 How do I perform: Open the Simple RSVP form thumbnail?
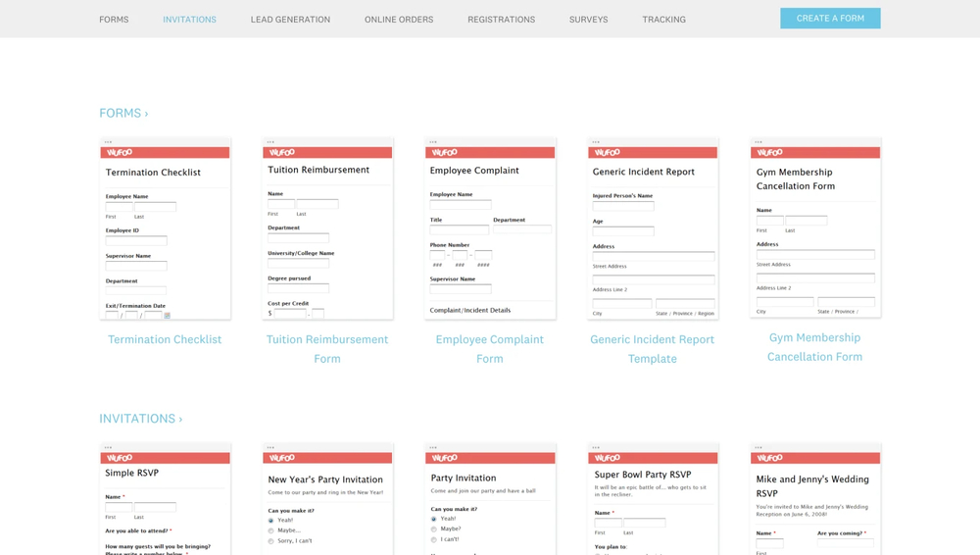[165, 500]
